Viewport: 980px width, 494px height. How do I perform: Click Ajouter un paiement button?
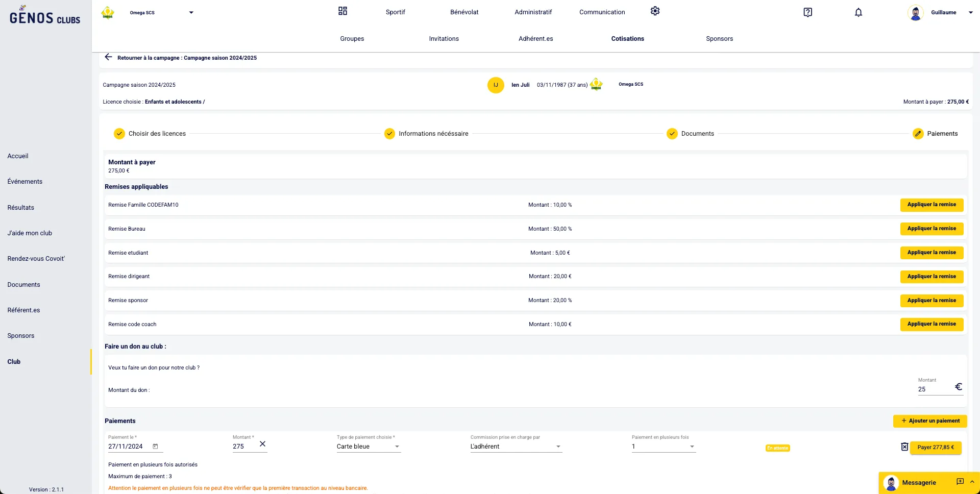click(x=929, y=421)
